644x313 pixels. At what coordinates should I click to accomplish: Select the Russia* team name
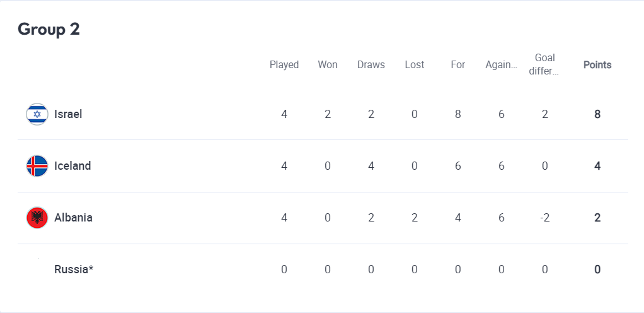(x=74, y=269)
